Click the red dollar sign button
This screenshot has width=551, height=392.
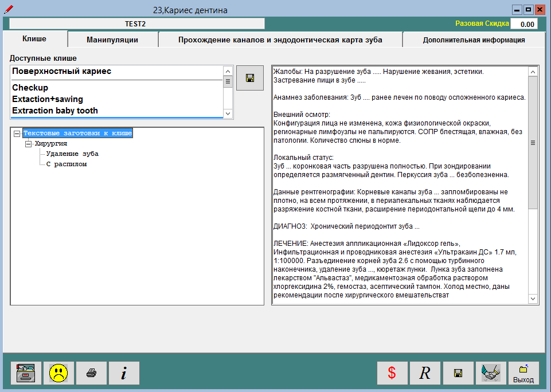pos(392,373)
